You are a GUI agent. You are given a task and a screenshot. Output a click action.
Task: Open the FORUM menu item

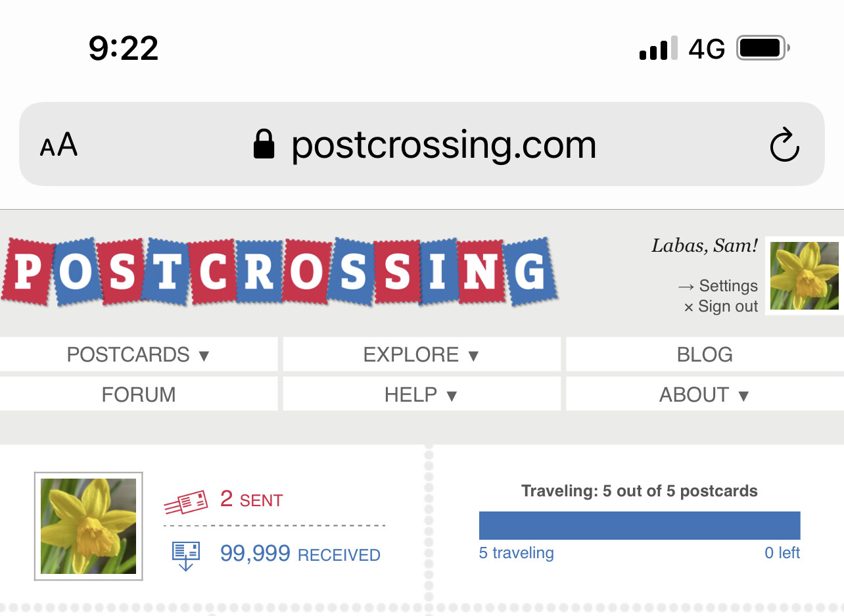point(139,394)
